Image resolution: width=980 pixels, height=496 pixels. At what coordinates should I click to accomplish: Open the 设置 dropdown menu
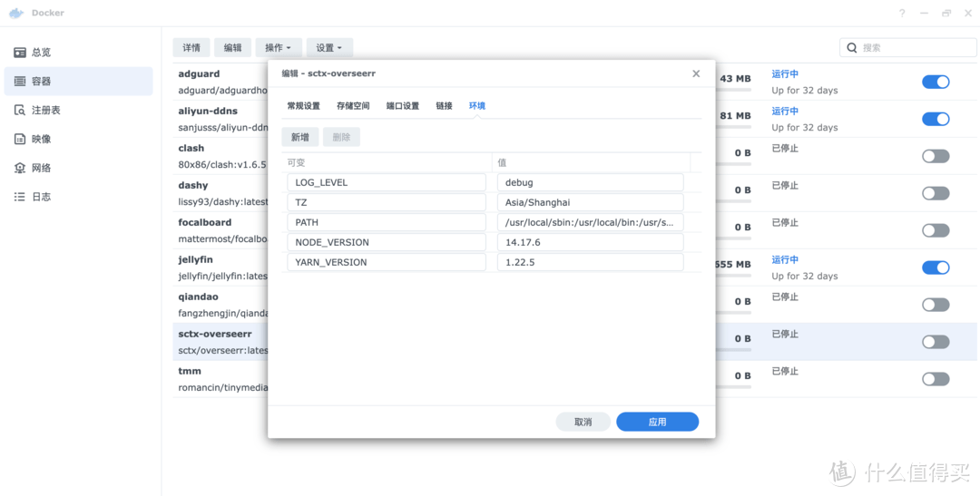[329, 47]
